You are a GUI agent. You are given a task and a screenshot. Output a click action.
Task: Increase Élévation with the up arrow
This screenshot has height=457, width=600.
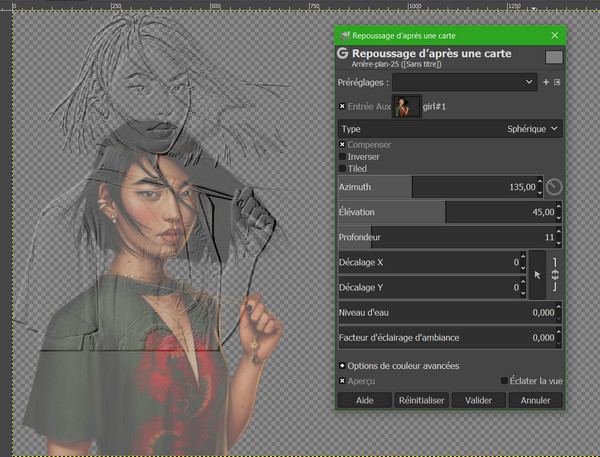pos(559,207)
